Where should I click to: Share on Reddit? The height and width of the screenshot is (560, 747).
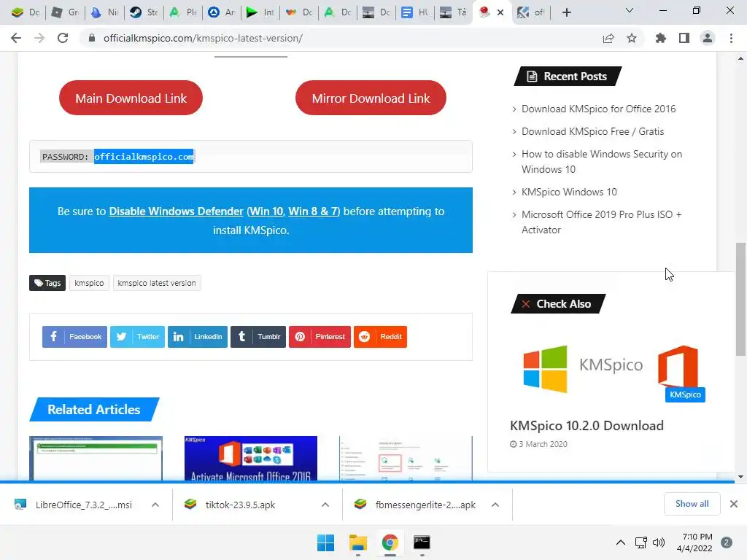click(380, 337)
